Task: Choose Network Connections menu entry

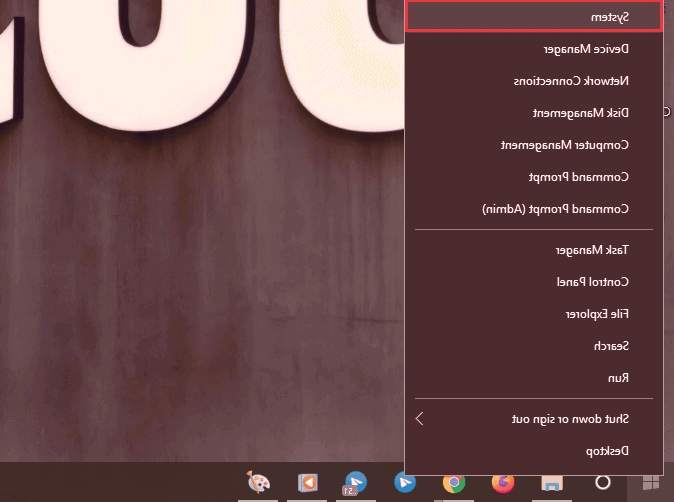Action: pyautogui.click(x=534, y=81)
